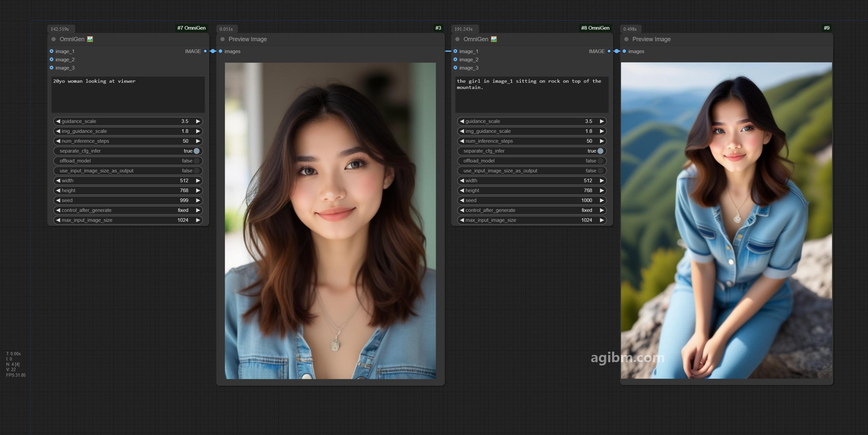Click the prompt text box on node #8

pos(532,94)
